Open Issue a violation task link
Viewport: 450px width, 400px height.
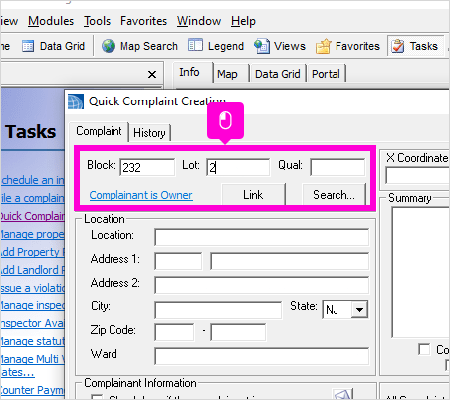coord(32,288)
